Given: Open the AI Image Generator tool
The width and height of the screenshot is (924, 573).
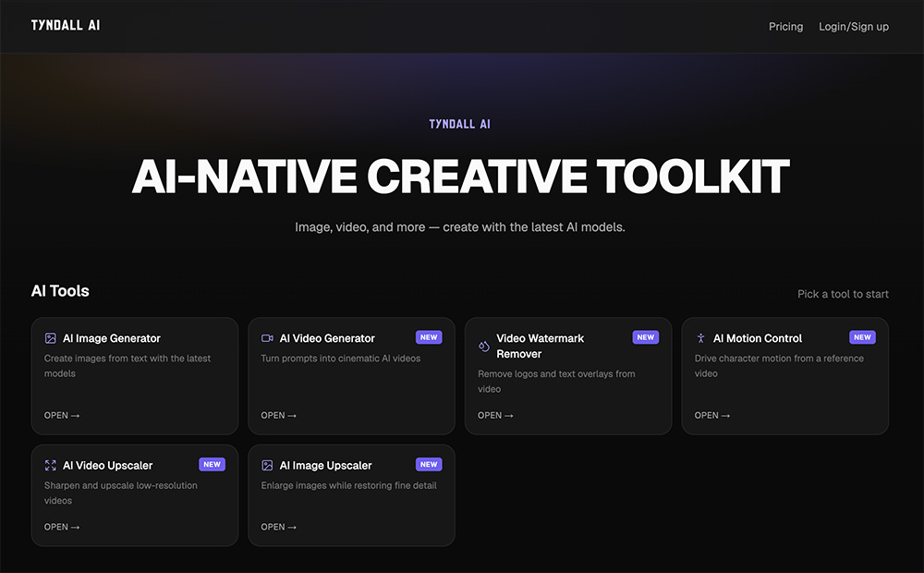Looking at the screenshot, I should (x=62, y=416).
